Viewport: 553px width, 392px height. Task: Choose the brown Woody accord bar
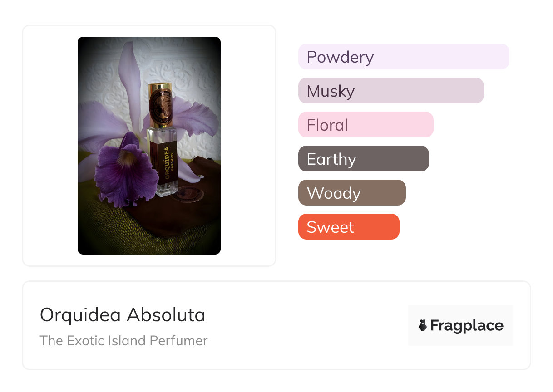coord(352,193)
